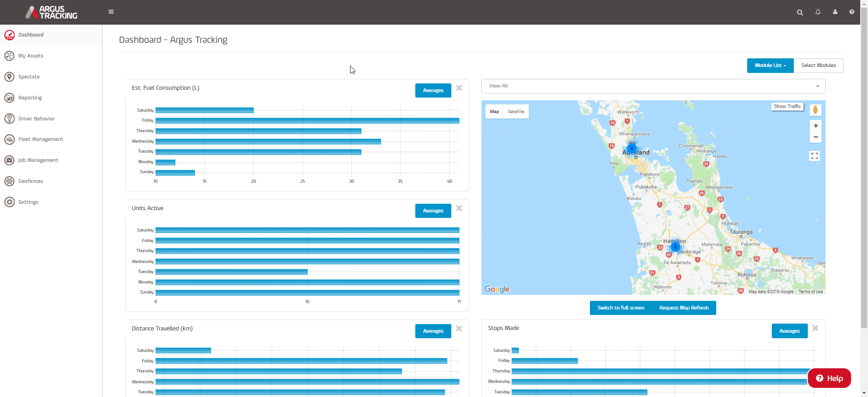868x397 pixels.
Task: Click the Hamilton cluster marker 2
Action: (x=675, y=247)
